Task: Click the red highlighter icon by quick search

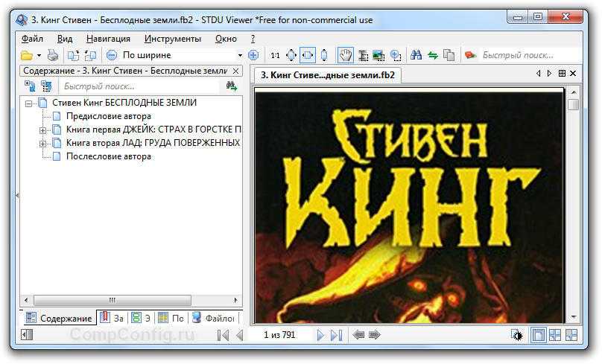Action: tap(470, 56)
